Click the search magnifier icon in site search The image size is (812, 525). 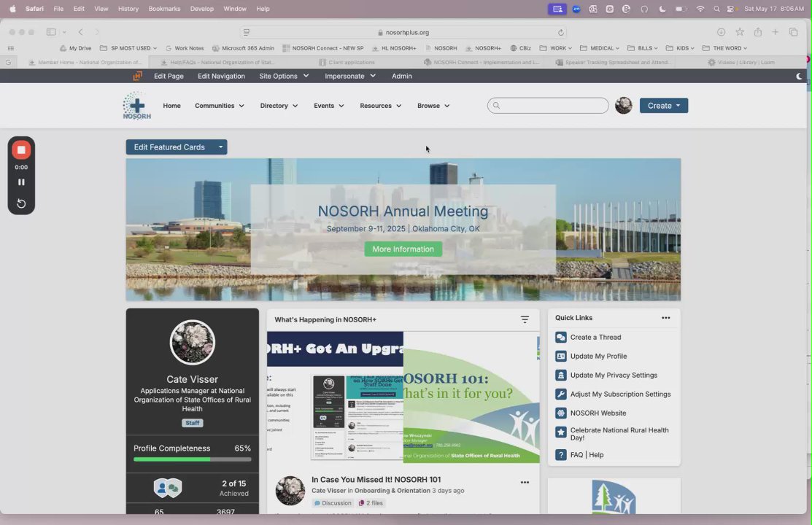point(496,106)
